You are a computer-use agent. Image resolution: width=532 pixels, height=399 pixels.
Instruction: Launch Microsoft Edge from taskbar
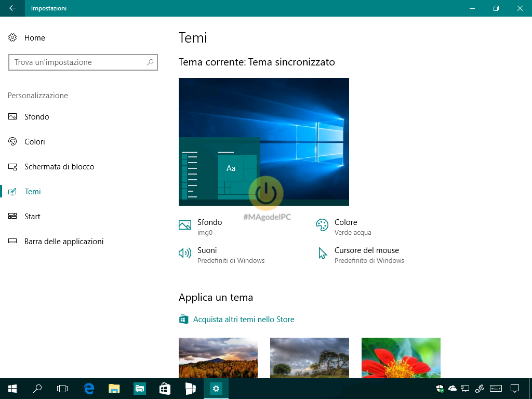(89, 389)
